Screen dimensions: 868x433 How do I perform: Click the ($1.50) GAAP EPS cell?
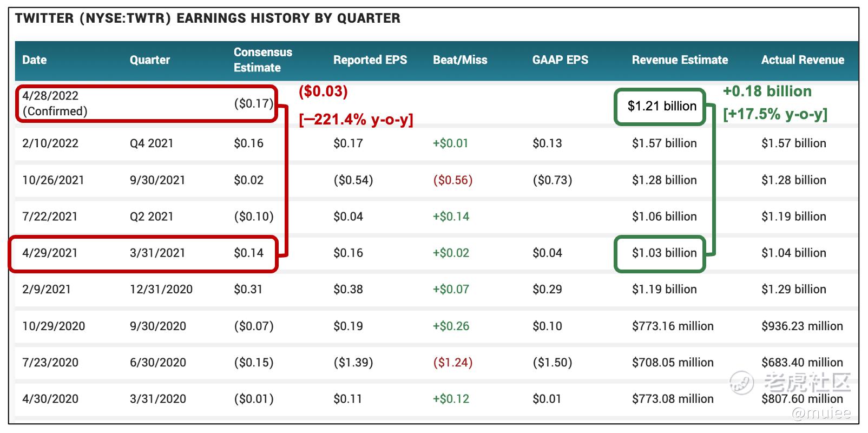(x=552, y=363)
